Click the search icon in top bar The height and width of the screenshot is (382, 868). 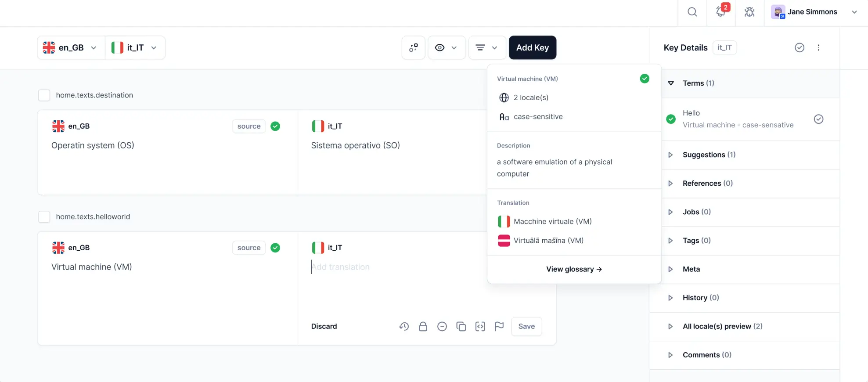tap(692, 12)
